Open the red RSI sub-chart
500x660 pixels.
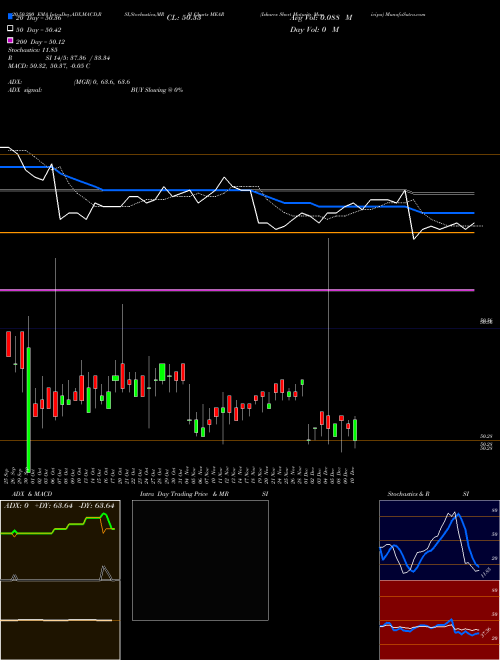(439, 620)
